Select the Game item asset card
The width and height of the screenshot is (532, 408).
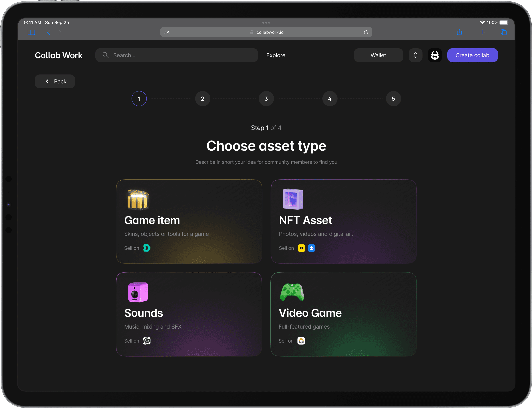[x=189, y=221]
